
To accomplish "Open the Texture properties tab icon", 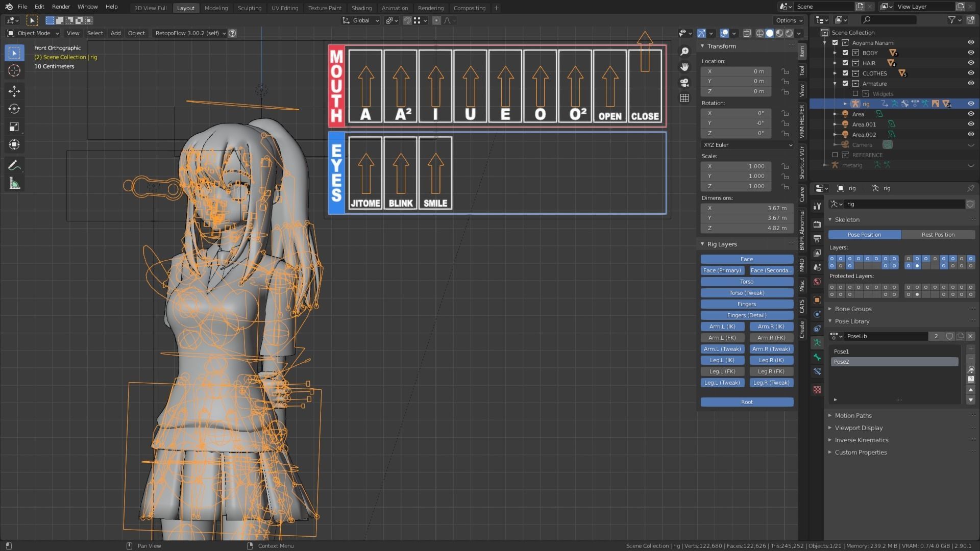I will coord(817,390).
